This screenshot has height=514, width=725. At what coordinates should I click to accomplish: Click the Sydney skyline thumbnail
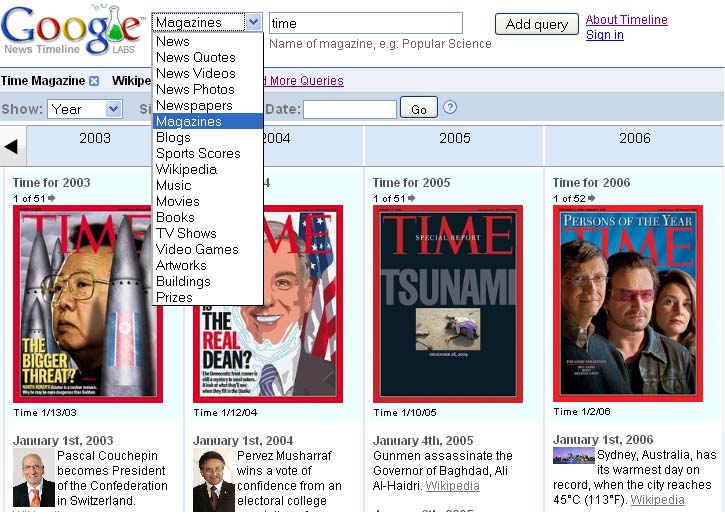pyautogui.click(x=573, y=455)
